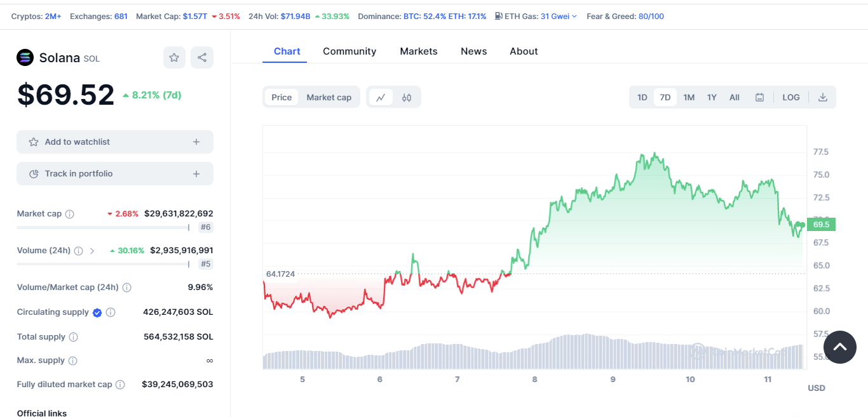This screenshot has height=417, width=868.
Task: Click the Track in portfolio button
Action: [115, 174]
